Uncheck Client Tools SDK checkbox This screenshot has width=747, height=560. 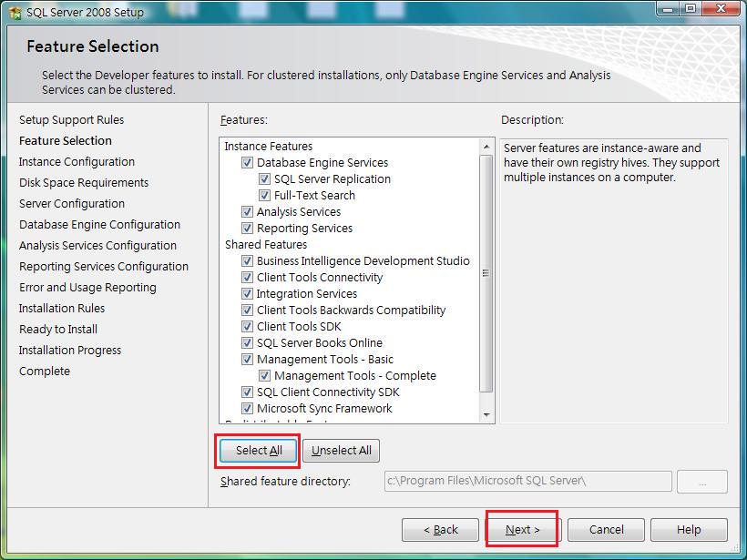coord(247,327)
